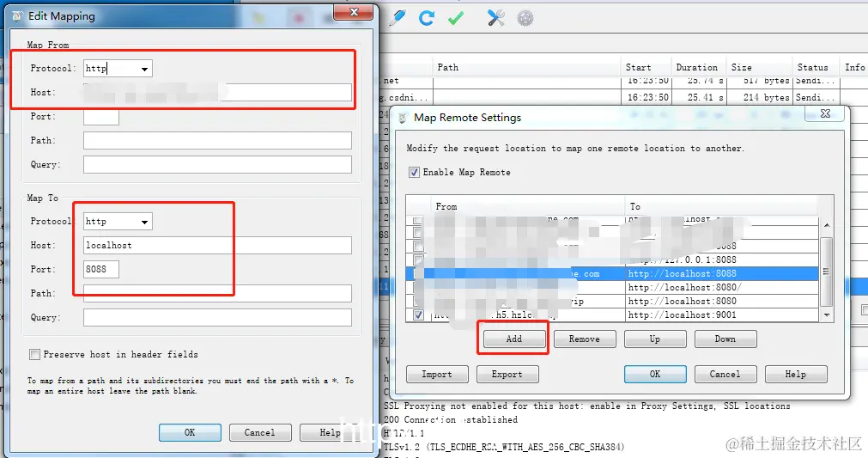Cancel the Edit Mapping dialog
Viewport: 868px width, 458px height.
tap(259, 432)
